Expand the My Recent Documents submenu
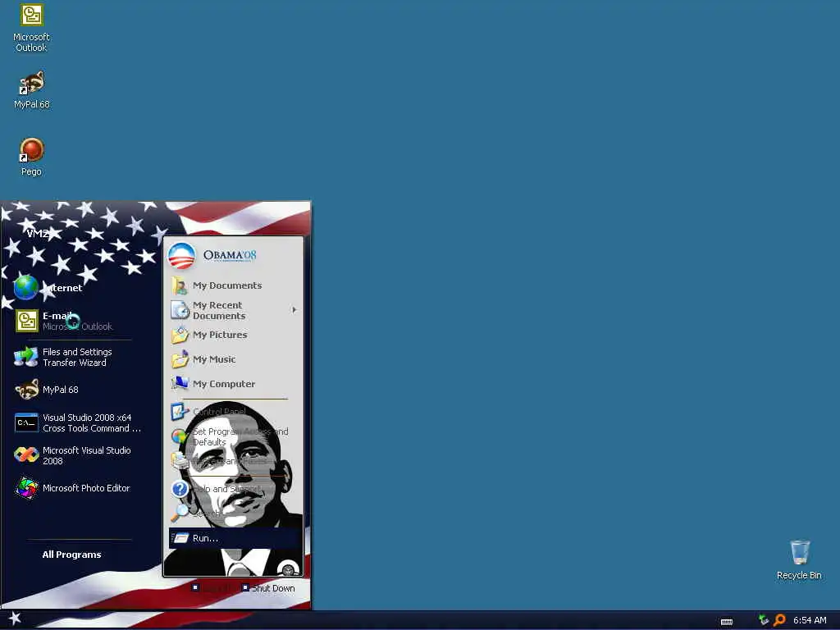840x630 pixels. [234, 310]
